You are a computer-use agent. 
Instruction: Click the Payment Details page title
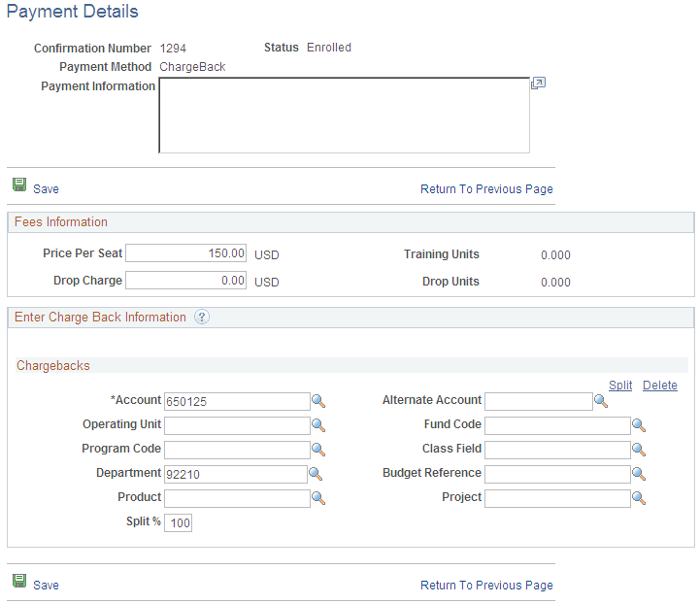coord(73,12)
